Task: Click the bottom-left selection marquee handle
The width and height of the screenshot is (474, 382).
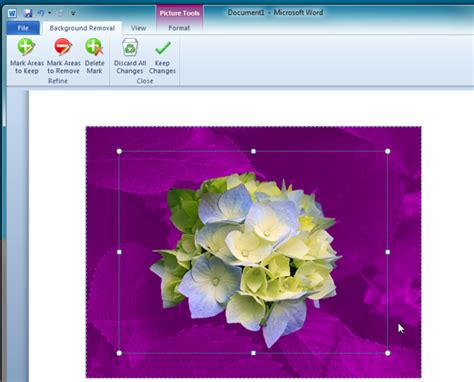Action: tap(119, 353)
